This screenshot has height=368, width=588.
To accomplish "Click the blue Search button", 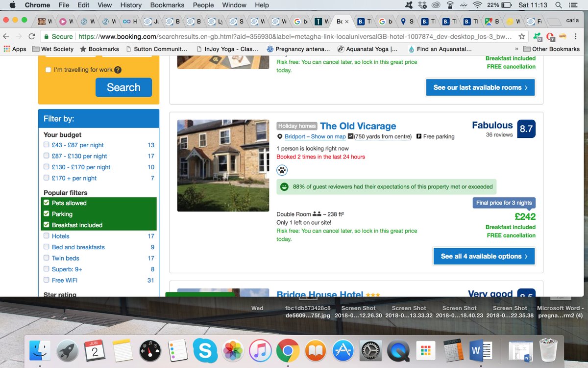I will pyautogui.click(x=123, y=87).
